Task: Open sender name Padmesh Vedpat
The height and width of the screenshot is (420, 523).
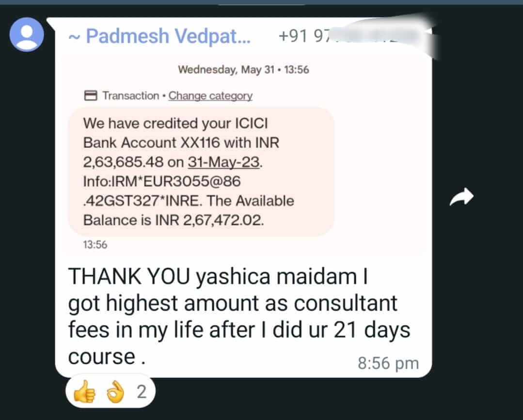Action: (x=159, y=36)
